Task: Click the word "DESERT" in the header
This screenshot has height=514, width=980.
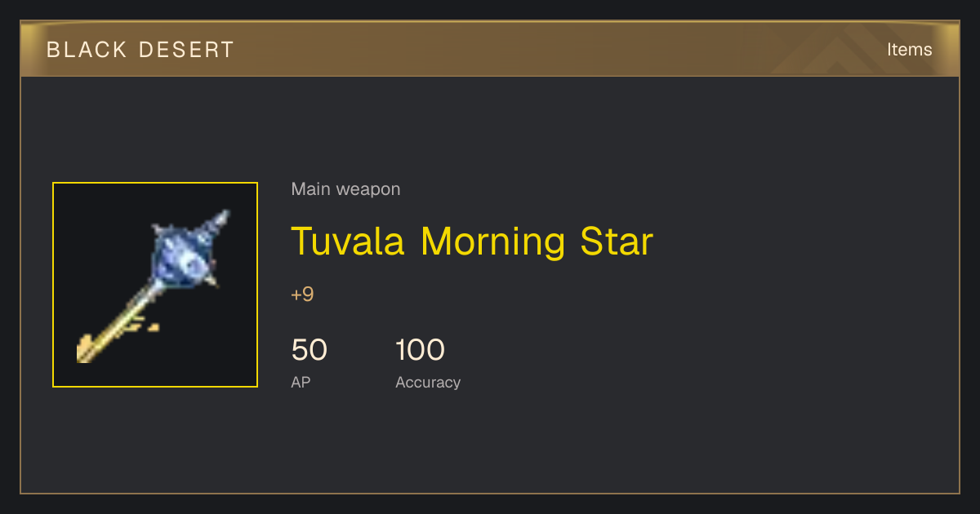Action: click(186, 50)
